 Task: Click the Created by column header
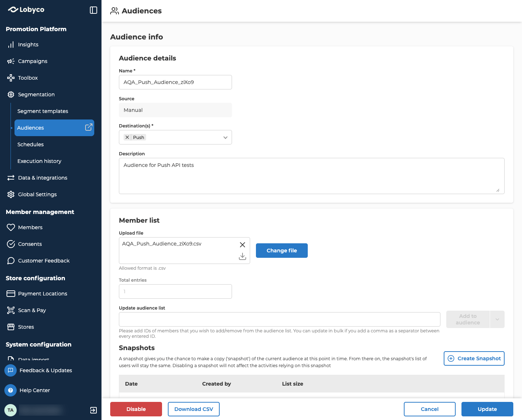[216, 384]
